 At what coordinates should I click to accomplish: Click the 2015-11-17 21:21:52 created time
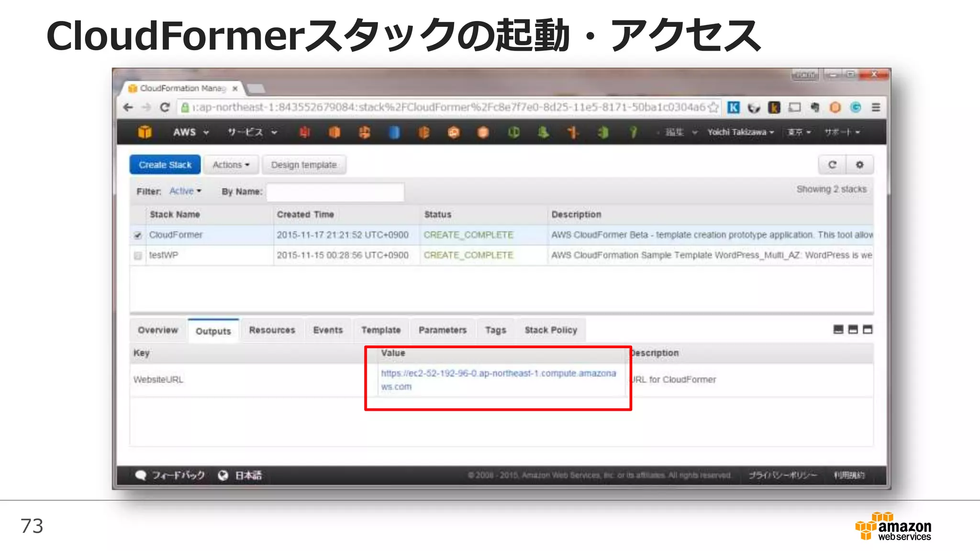tap(343, 235)
